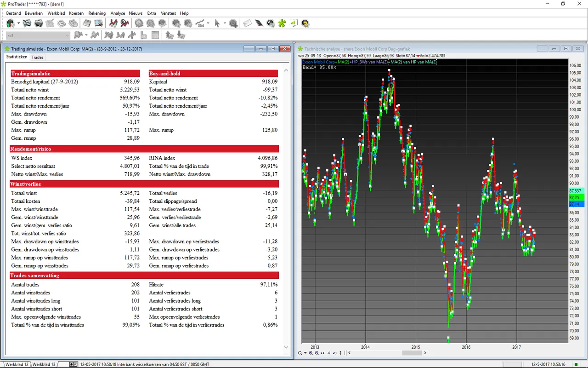Click the Rendement/risico section header

[144, 149]
